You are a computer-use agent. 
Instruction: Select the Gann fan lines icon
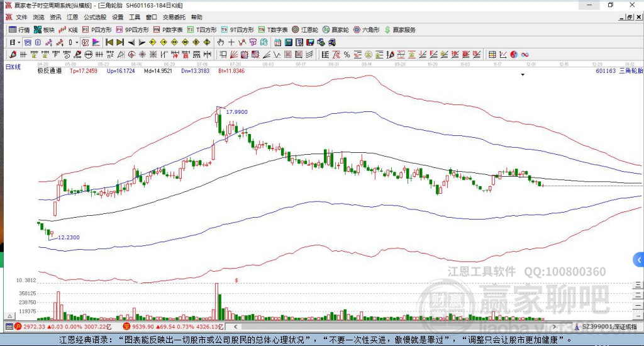(x=234, y=55)
